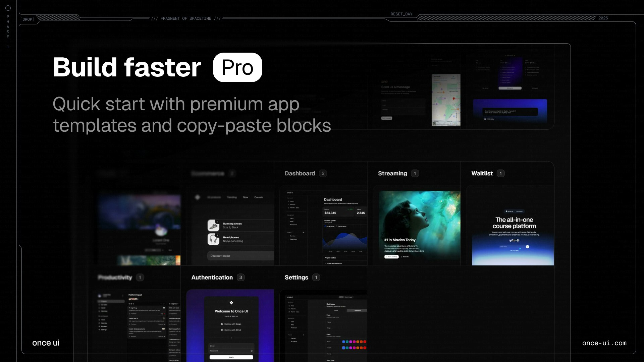Toggle password visibility eye icon
The width and height of the screenshot is (644, 362).
point(252,351)
